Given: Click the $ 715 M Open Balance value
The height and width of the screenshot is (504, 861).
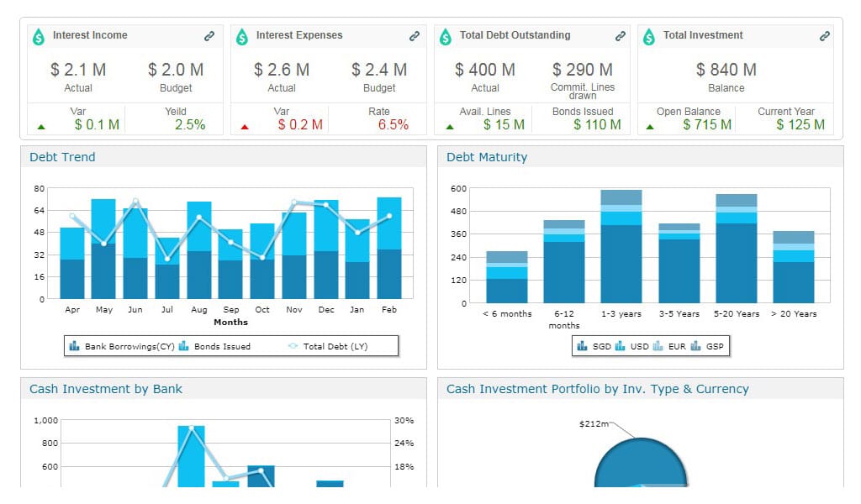Looking at the screenshot, I should 707,124.
